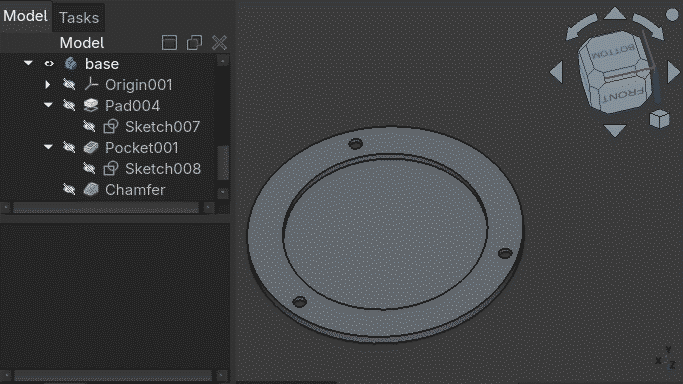Image resolution: width=683 pixels, height=384 pixels.
Task: Click the Chamfer feature icon
Action: coord(91,189)
